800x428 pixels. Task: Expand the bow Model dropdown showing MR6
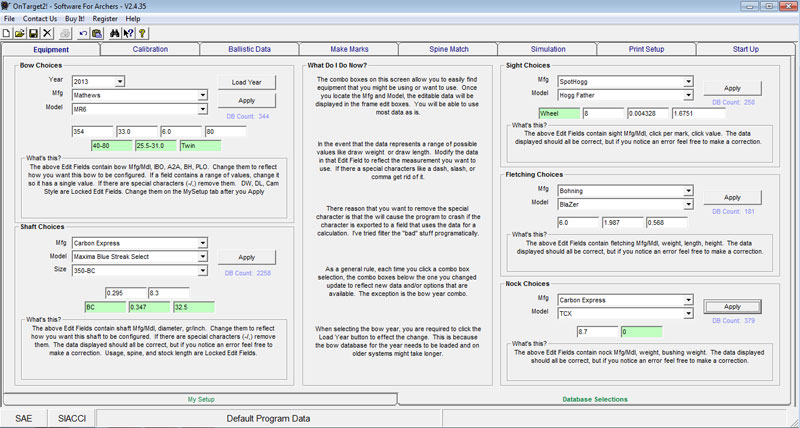pos(203,109)
